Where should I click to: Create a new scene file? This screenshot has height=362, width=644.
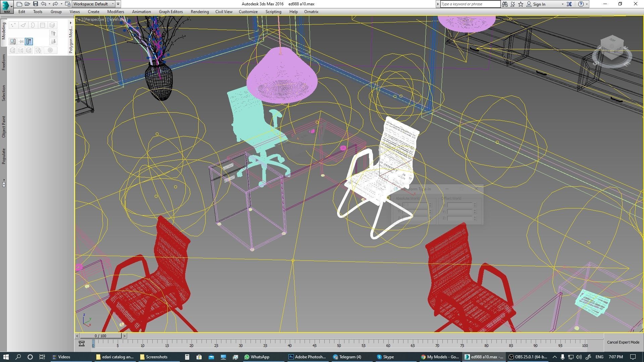tap(19, 4)
